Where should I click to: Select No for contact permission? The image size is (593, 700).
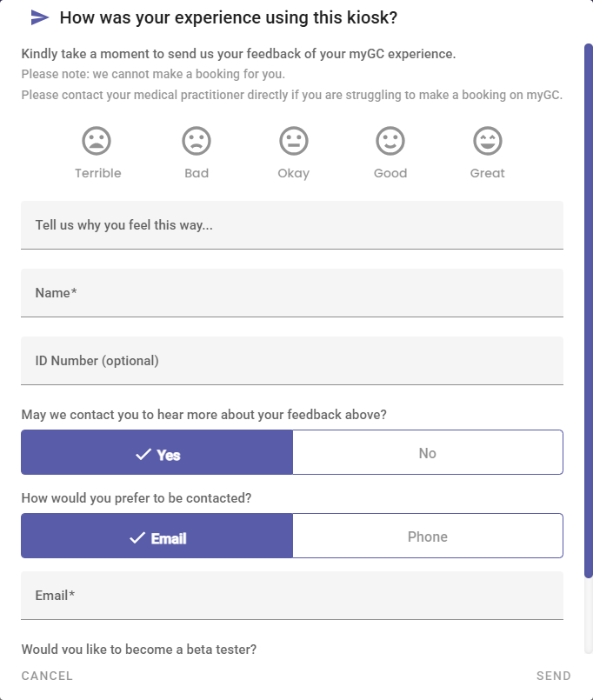428,452
